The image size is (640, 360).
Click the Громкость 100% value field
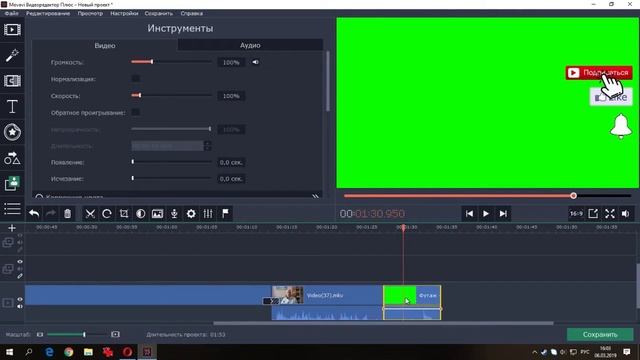pos(231,62)
